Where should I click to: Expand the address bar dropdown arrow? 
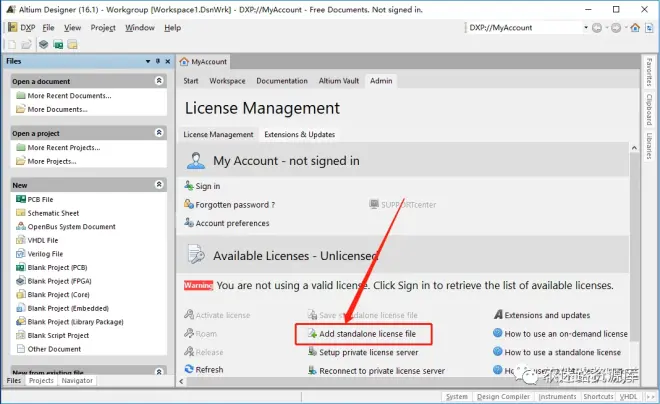tap(586, 27)
